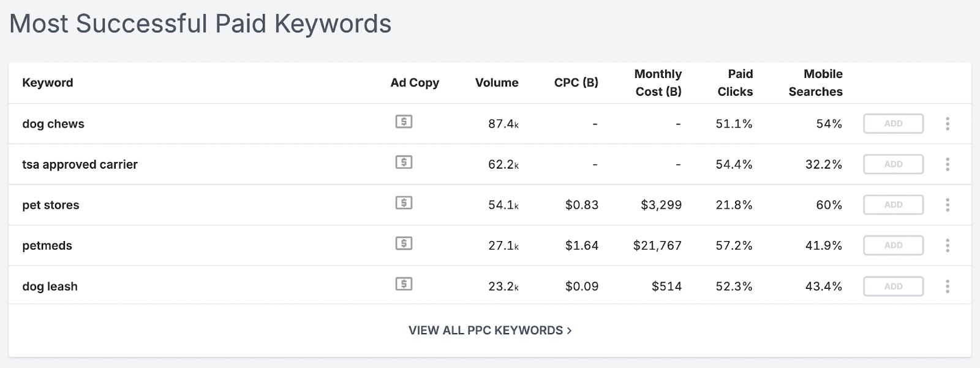The height and width of the screenshot is (368, 980).
Task: Open the row options dropdown for pet stores
Action: coord(947,204)
